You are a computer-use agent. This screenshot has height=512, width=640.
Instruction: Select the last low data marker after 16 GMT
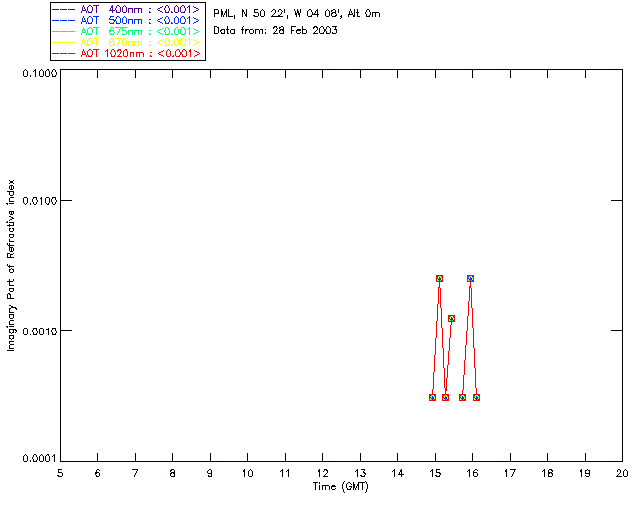476,398
